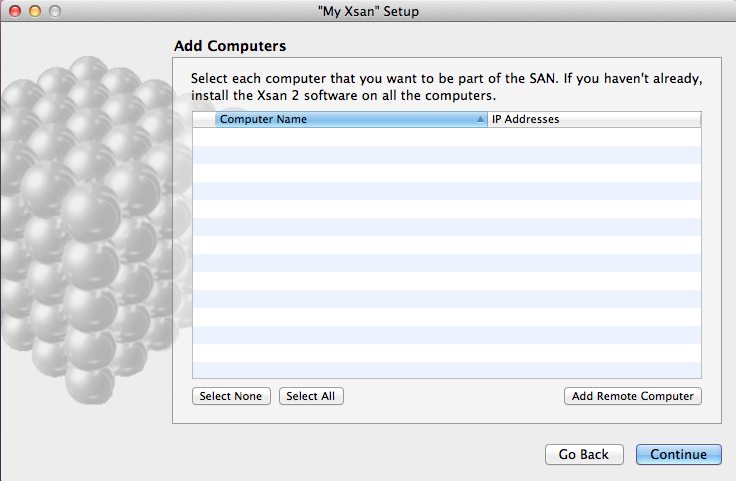Click the bottom striped row of the computer list
This screenshot has width=736, height=481.
click(447, 370)
